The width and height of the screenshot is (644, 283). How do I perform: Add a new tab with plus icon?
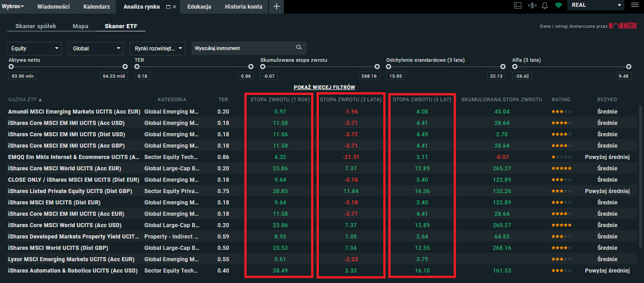(x=276, y=6)
